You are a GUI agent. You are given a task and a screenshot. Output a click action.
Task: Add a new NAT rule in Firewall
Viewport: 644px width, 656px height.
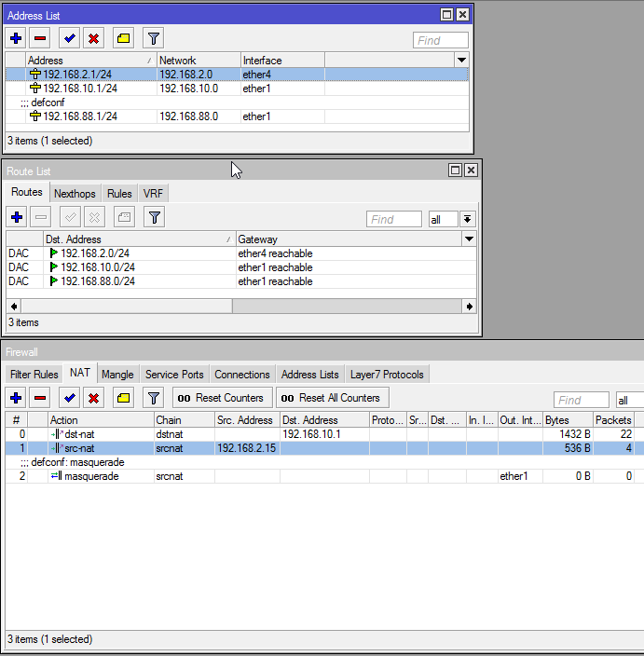(x=16, y=398)
